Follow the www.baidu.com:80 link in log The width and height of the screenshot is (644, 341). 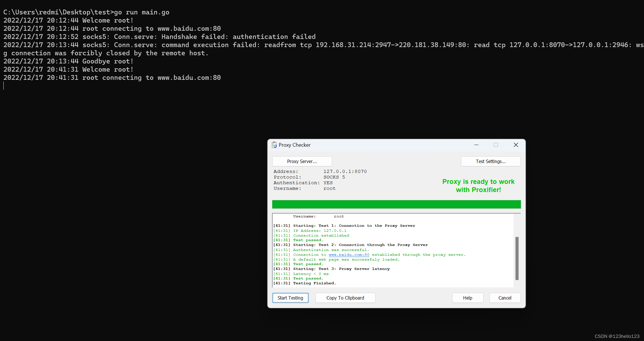point(349,255)
